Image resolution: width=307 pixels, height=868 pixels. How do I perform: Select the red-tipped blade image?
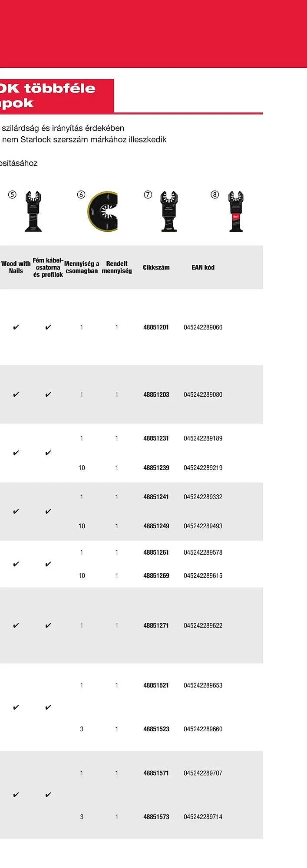click(237, 211)
